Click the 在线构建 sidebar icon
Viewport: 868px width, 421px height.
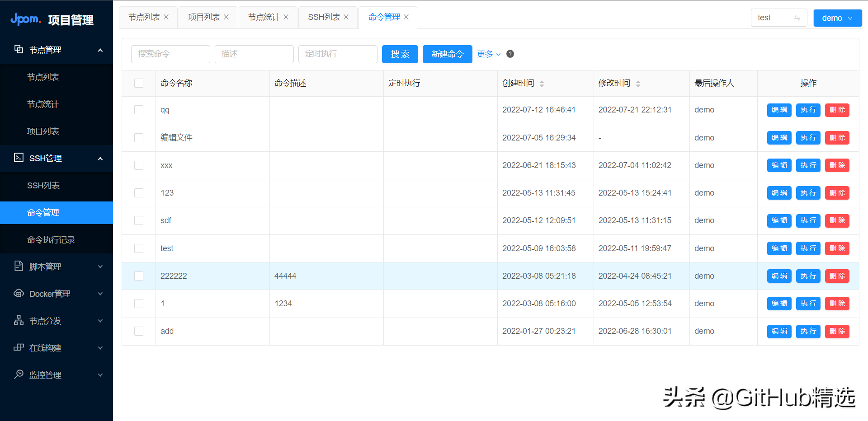pyautogui.click(x=19, y=347)
